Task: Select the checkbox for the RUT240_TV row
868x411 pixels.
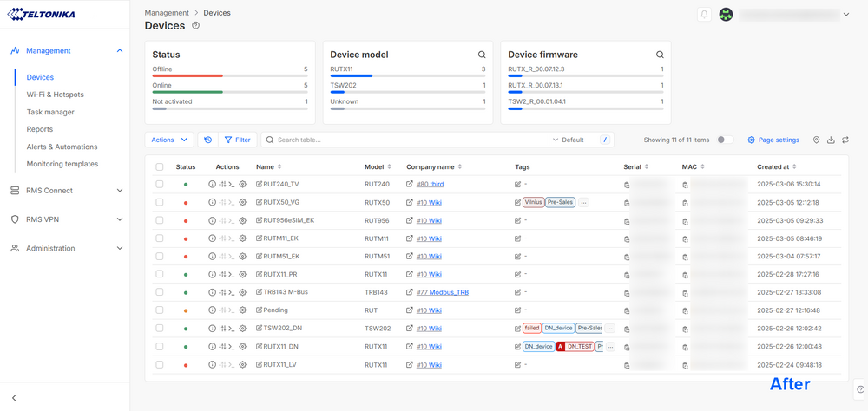Action: coord(160,185)
